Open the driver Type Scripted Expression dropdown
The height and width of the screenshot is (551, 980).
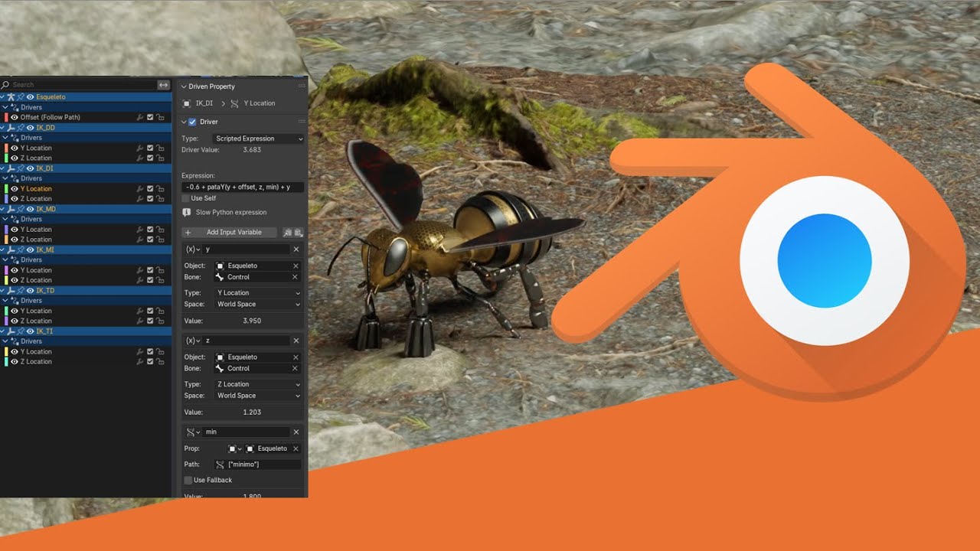pos(258,139)
